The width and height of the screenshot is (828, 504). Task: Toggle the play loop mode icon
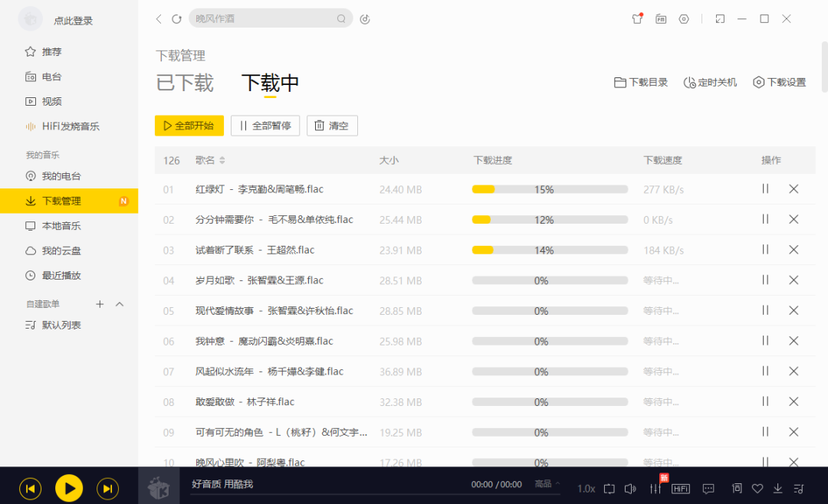pyautogui.click(x=609, y=489)
